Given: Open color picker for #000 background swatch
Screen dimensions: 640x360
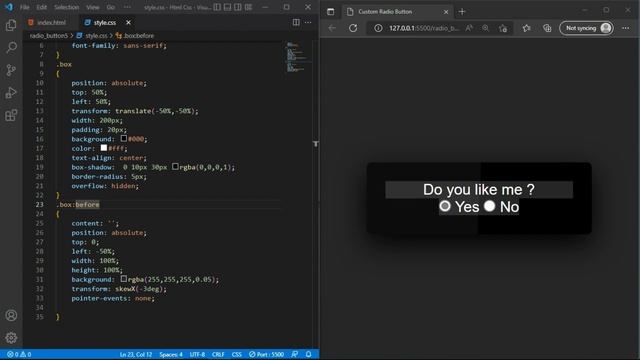Looking at the screenshot, I should point(124,139).
